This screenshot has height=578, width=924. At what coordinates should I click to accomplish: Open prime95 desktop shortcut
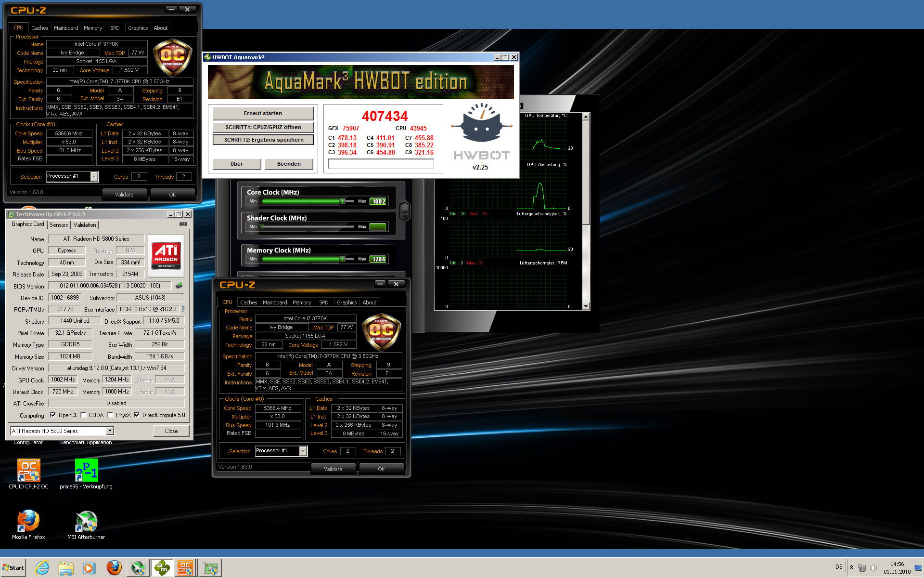pos(86,474)
